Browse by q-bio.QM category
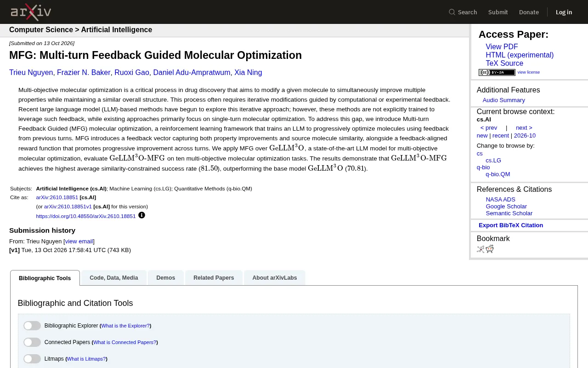Image resolution: width=588 pixels, height=368 pixels. [x=498, y=174]
